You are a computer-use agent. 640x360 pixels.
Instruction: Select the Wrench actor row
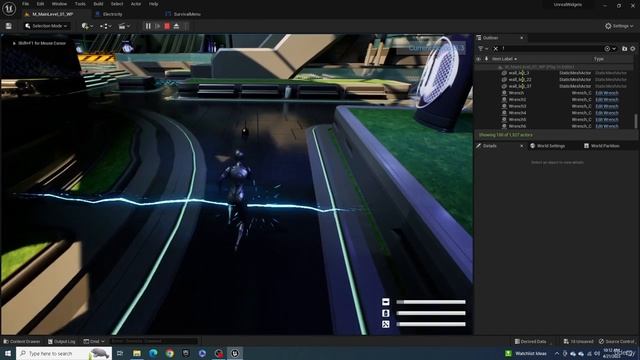554,93
